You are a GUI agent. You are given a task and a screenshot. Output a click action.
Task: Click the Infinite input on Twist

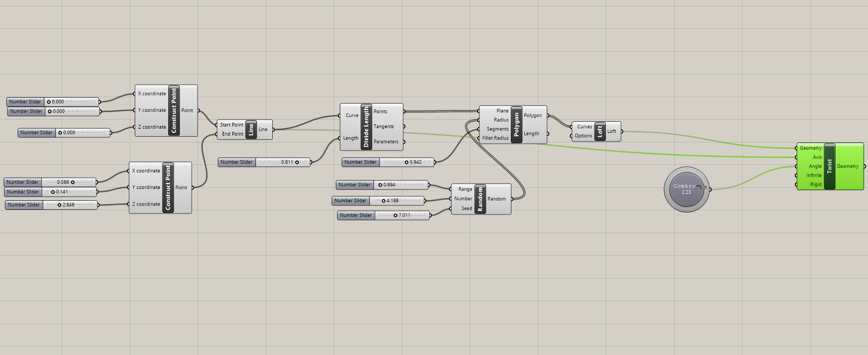[x=814, y=176]
